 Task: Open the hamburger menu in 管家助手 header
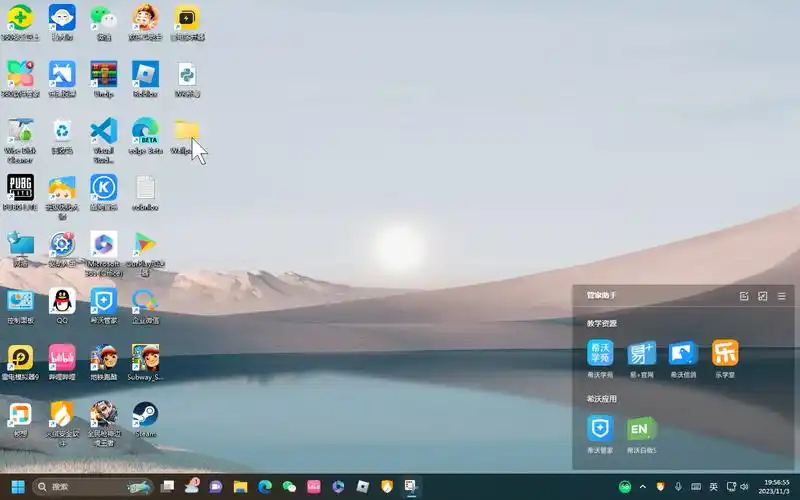pyautogui.click(x=782, y=296)
